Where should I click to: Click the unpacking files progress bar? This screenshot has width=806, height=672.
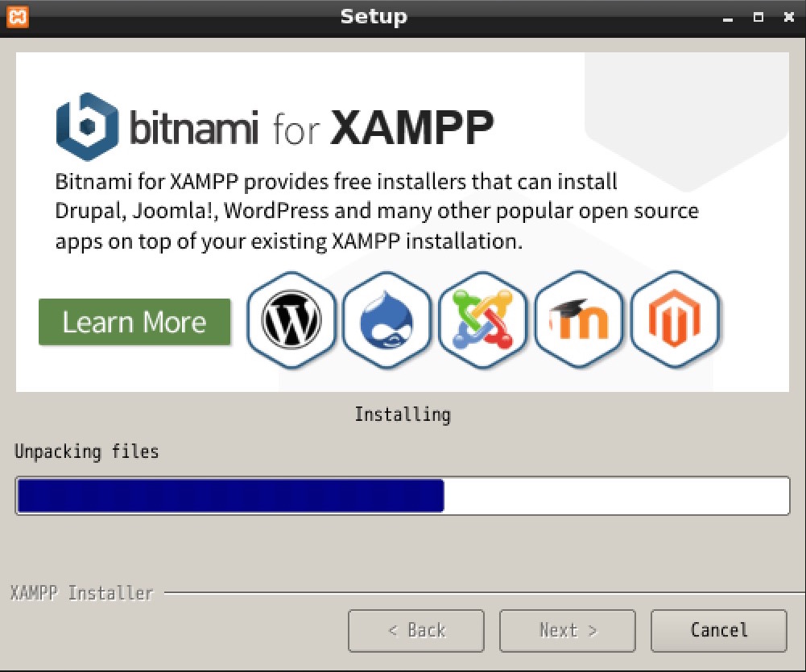coord(403,496)
